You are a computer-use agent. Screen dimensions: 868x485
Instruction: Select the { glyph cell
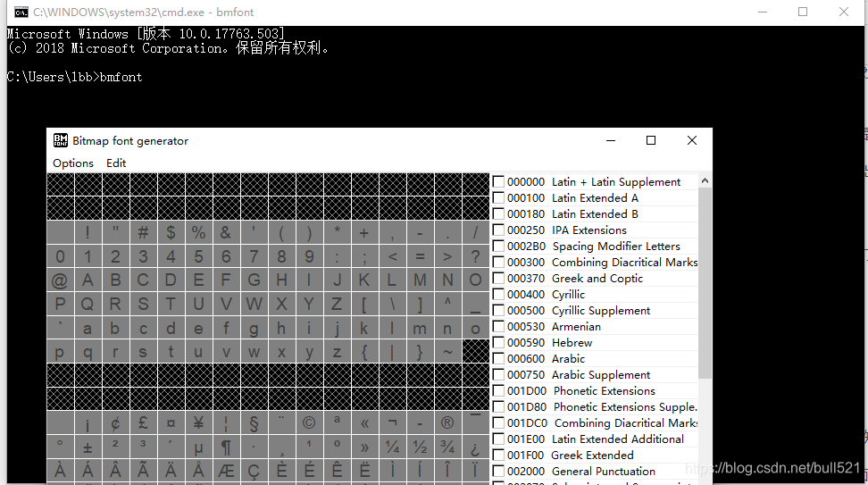365,352
